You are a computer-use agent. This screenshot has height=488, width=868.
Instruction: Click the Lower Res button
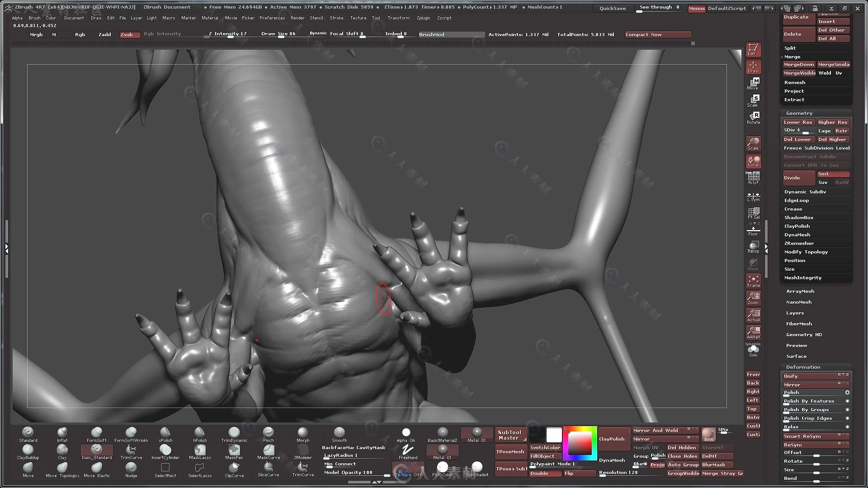[799, 122]
